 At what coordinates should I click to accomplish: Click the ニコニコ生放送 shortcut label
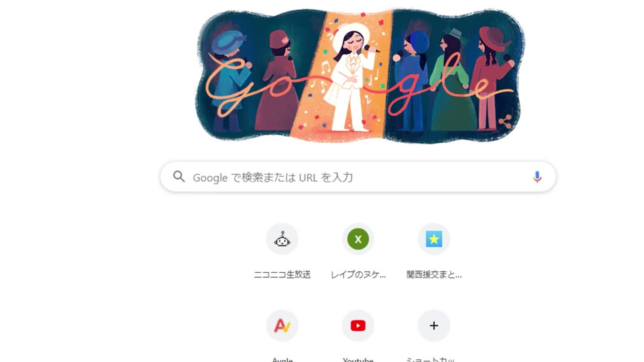(282, 275)
